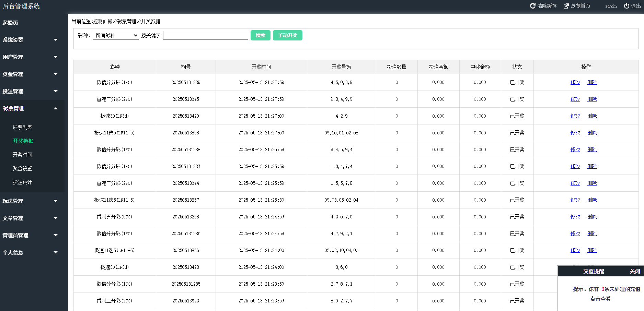Click the logout power icon
The image size is (644, 311).
point(626,6)
